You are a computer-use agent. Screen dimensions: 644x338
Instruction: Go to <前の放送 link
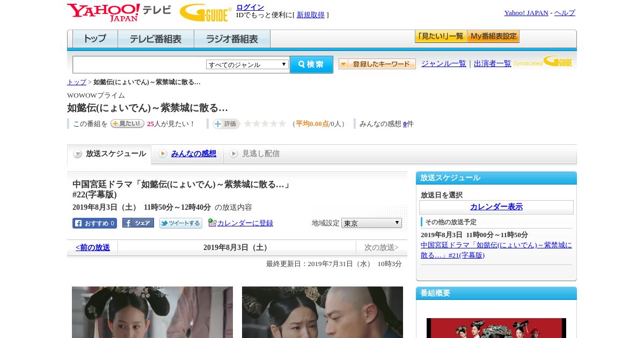pos(93,248)
